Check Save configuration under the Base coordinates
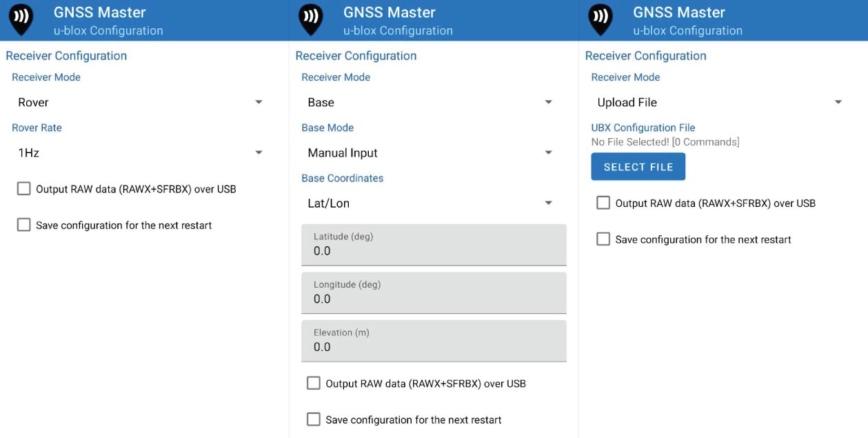Screen dimensions: 868x438 click(x=314, y=419)
